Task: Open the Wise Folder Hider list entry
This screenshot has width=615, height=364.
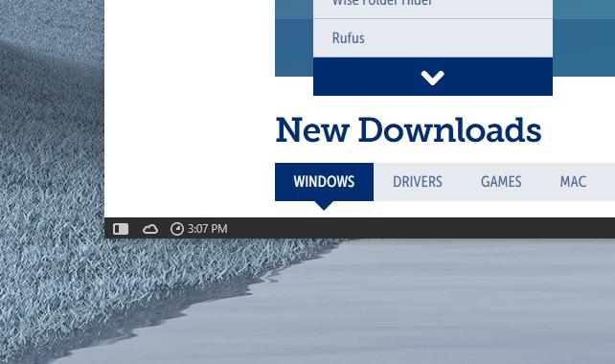Action: 433,9
